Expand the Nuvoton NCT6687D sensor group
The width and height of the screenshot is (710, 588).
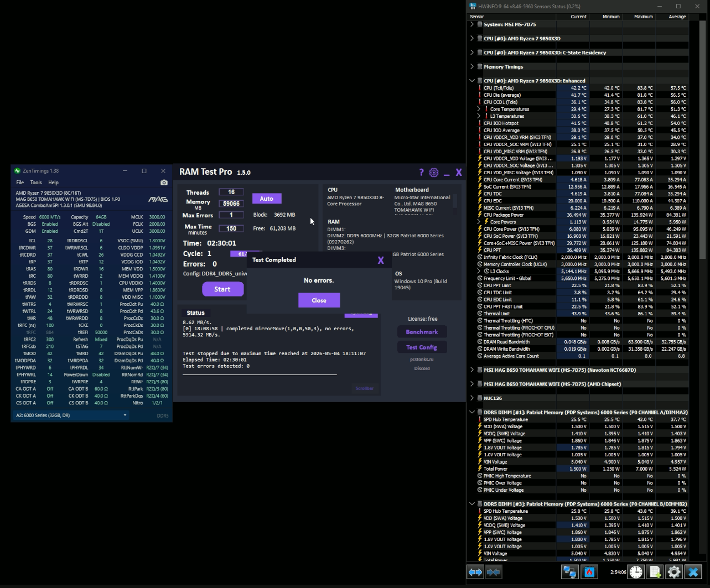click(x=472, y=370)
